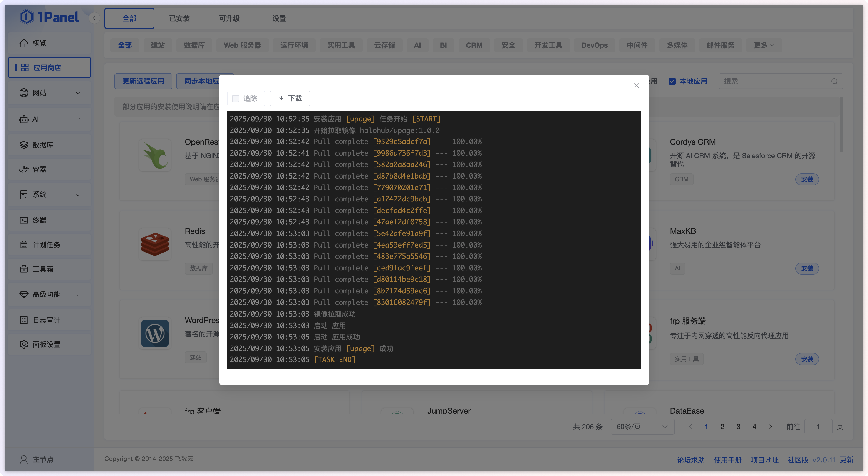Collapse sidebar with the arrow icon near logo
This screenshot has width=868, height=476.
pyautogui.click(x=94, y=18)
